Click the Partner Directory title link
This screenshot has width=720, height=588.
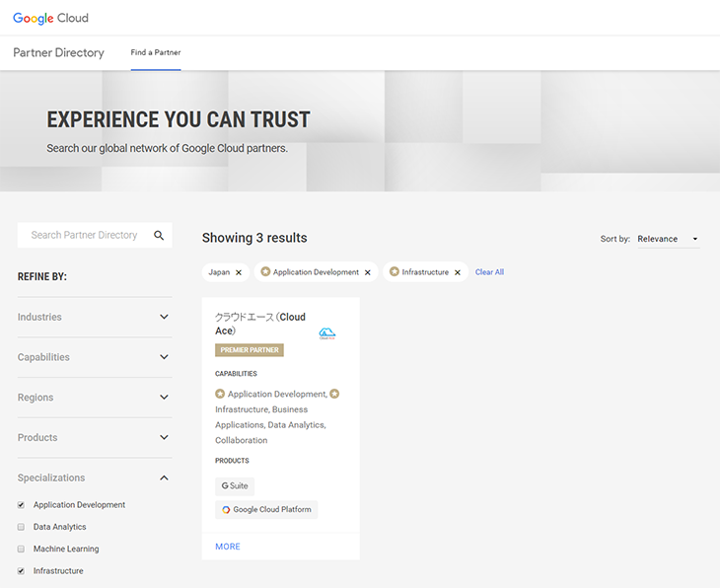(58, 53)
